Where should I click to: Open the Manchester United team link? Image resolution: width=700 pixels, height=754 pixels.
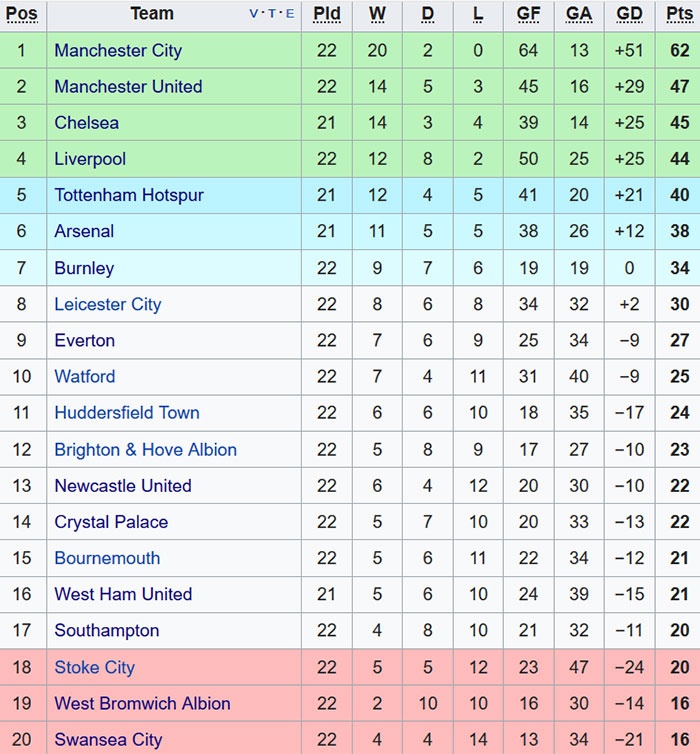(x=128, y=87)
